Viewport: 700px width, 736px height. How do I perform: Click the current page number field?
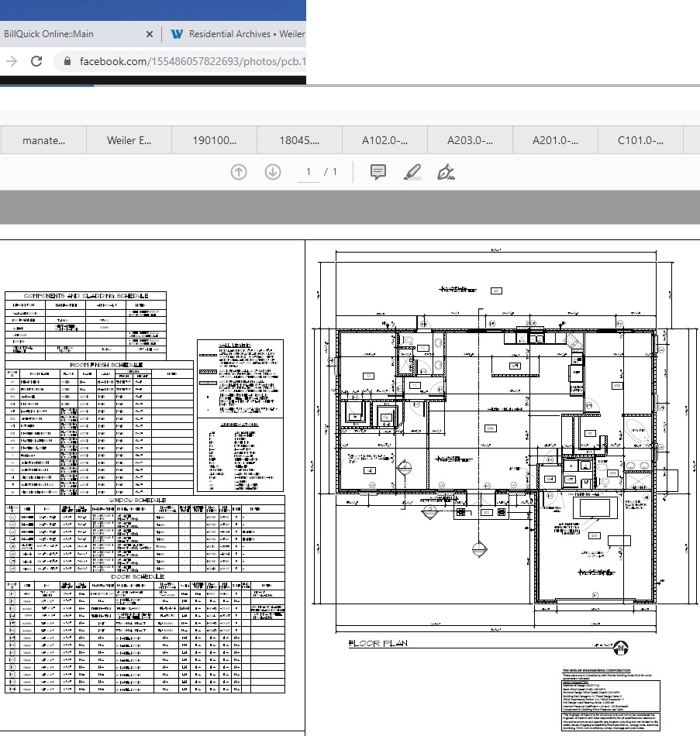coord(309,172)
